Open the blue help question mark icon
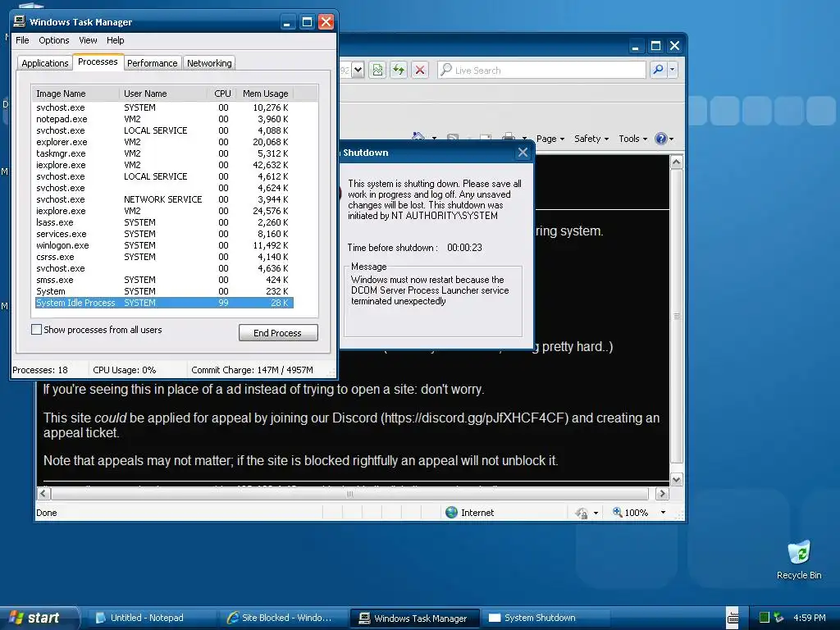 [x=661, y=139]
